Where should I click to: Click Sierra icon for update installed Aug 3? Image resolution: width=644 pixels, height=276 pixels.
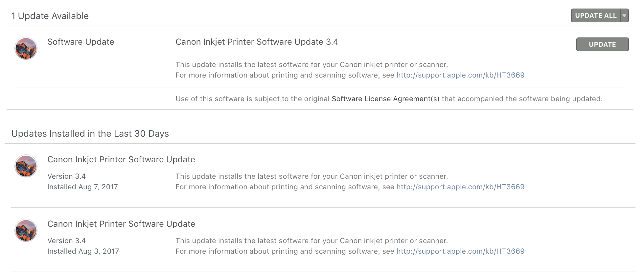26,230
